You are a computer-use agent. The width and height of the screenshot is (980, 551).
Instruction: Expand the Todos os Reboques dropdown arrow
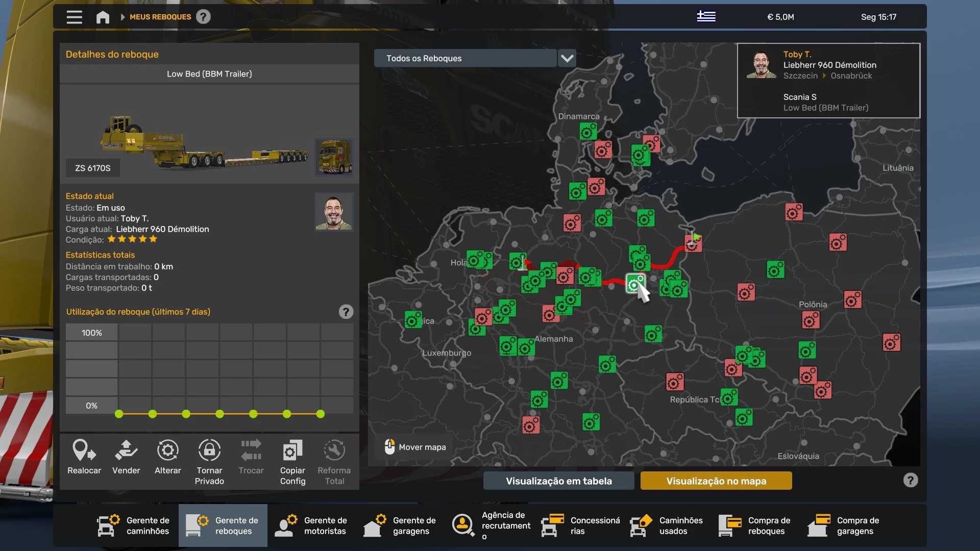pos(567,58)
